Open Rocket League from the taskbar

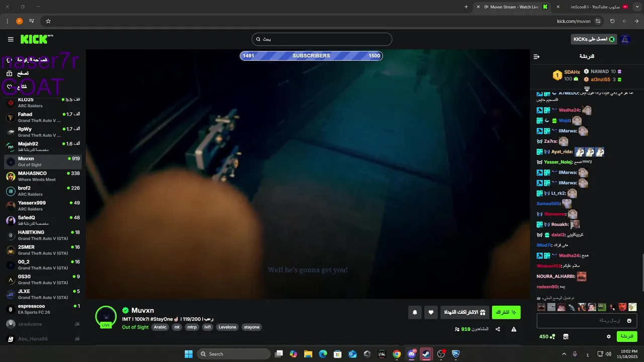click(x=456, y=354)
